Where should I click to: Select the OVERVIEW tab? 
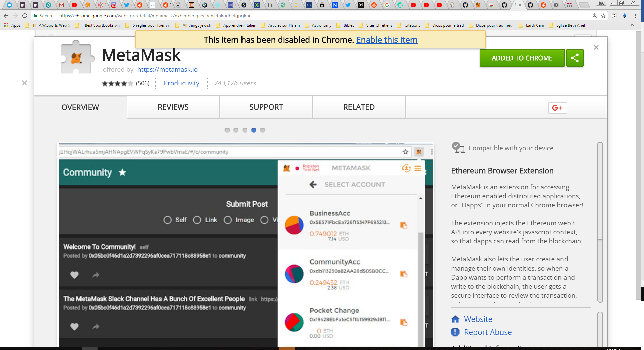80,107
